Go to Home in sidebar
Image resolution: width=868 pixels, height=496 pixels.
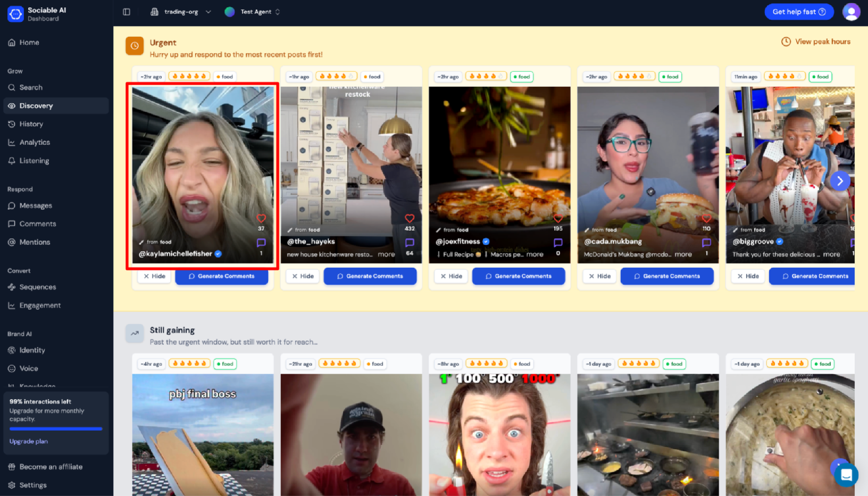tap(56, 43)
